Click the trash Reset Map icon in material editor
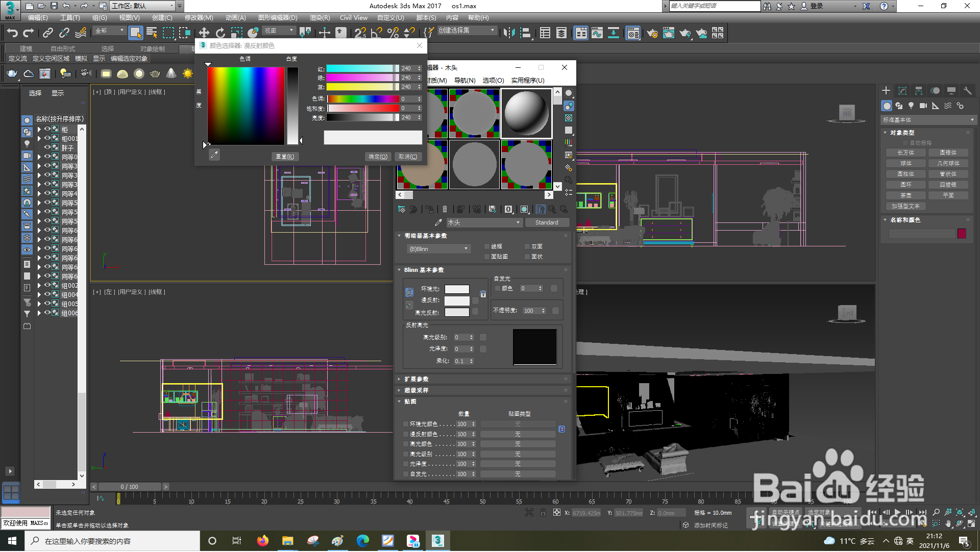980x552 pixels. [445, 209]
